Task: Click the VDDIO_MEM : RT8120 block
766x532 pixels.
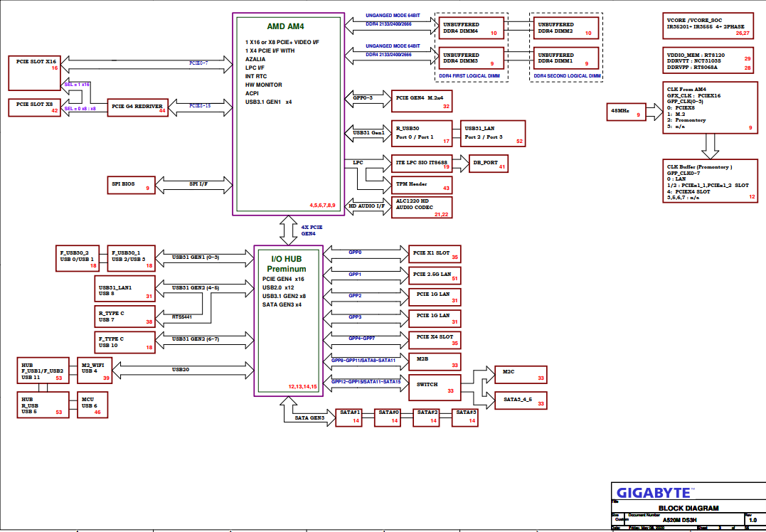Action: [708, 60]
